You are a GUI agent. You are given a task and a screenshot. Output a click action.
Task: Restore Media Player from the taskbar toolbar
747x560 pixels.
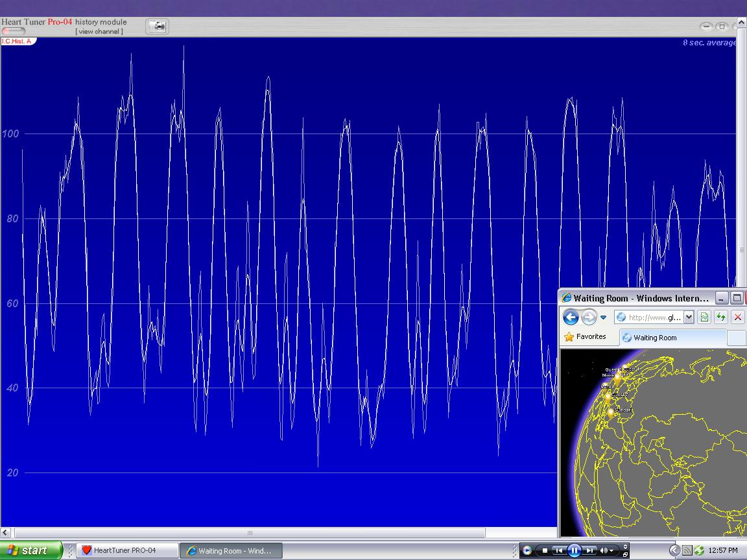pos(626,555)
